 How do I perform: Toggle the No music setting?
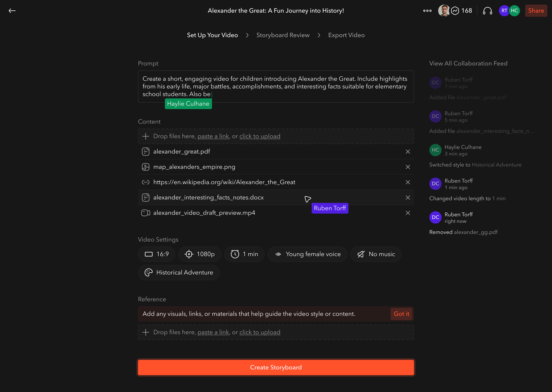click(376, 254)
